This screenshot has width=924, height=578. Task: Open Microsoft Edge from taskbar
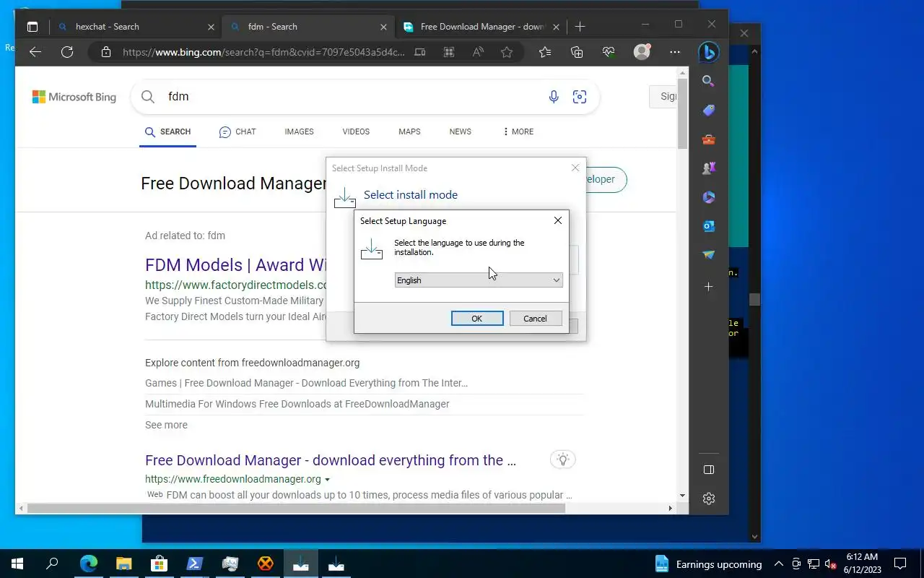tap(88, 564)
